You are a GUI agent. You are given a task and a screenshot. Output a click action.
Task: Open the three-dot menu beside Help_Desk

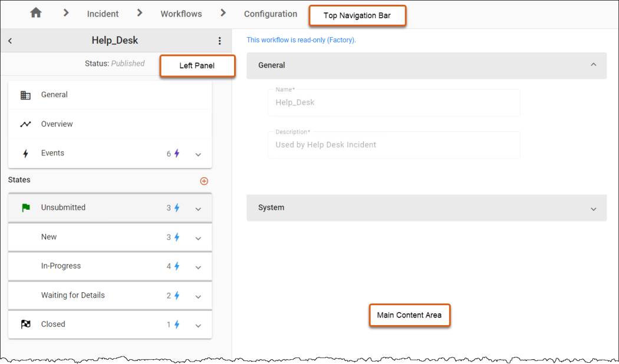pyautogui.click(x=220, y=41)
